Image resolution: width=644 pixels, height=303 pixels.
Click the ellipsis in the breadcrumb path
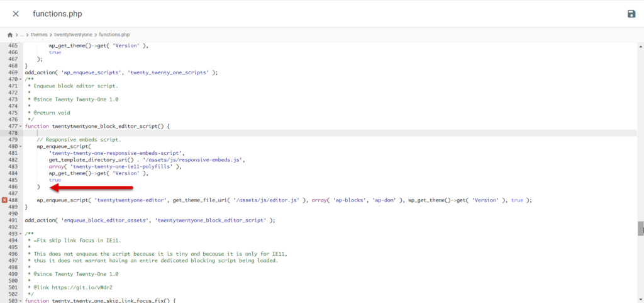22,35
